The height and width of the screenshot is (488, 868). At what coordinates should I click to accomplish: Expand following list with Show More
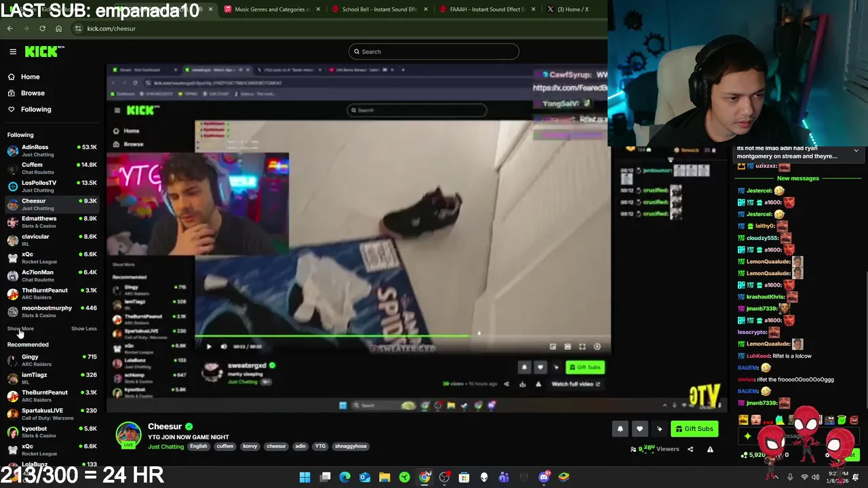tap(20, 329)
